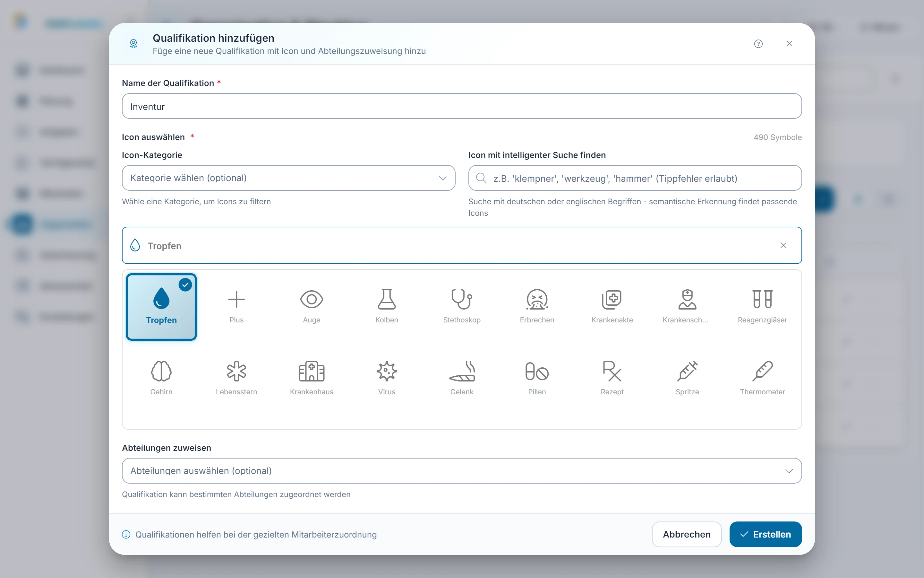Image resolution: width=924 pixels, height=578 pixels.
Task: Clear the selected Tropfen icon
Action: (783, 245)
